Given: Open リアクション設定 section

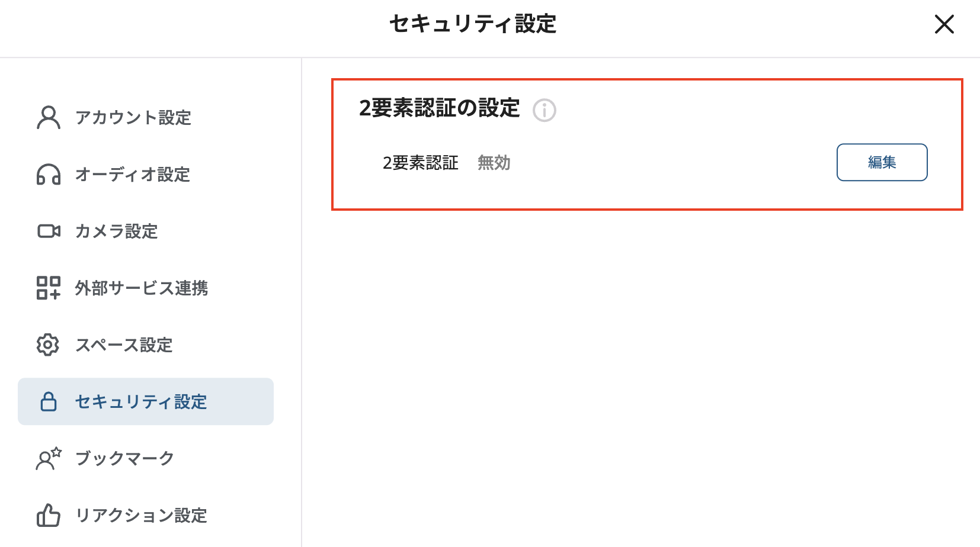Looking at the screenshot, I should tap(142, 515).
